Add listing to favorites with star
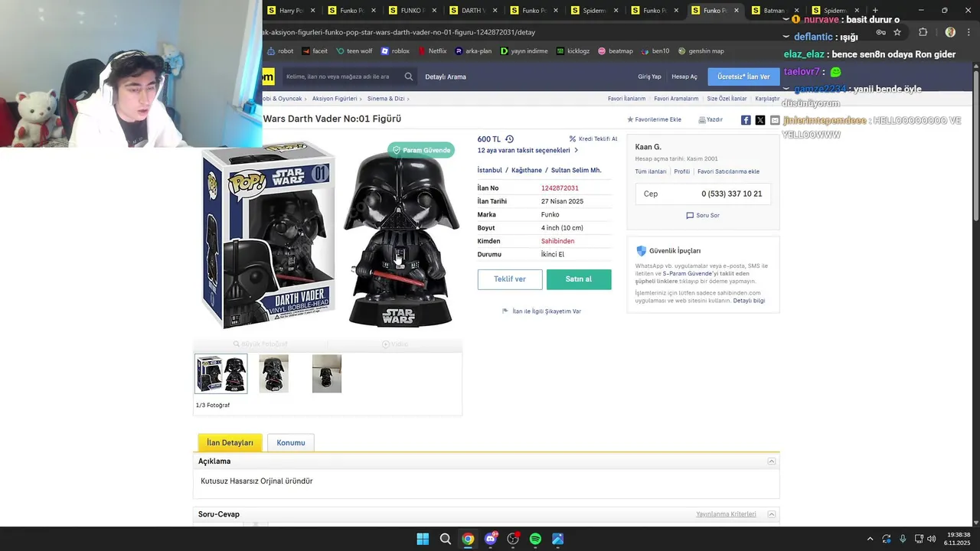The height and width of the screenshot is (551, 980). tap(654, 120)
